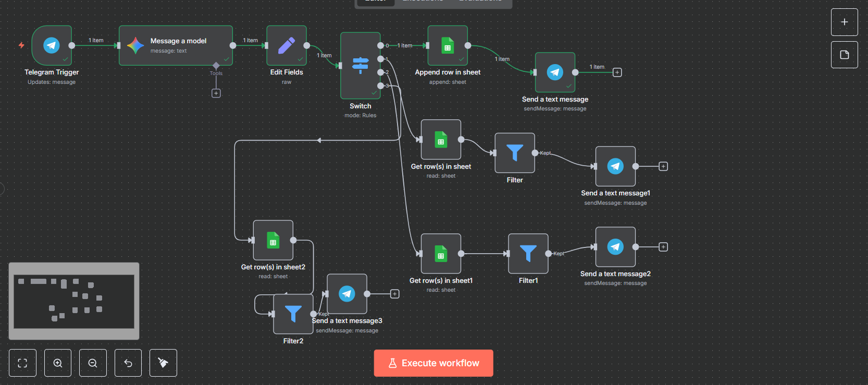The height and width of the screenshot is (385, 868).
Task: Open the Get row(s) in sheet2 node
Action: (x=273, y=240)
